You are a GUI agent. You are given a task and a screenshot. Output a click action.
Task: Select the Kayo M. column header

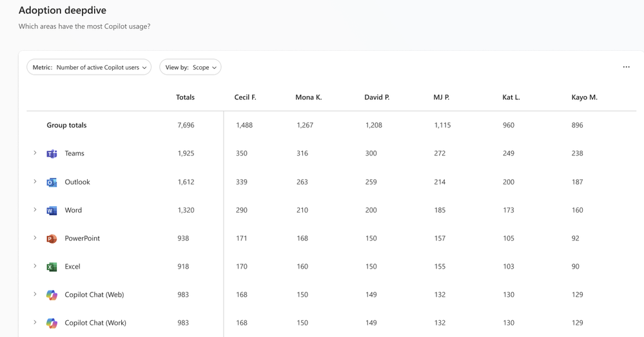(x=584, y=97)
